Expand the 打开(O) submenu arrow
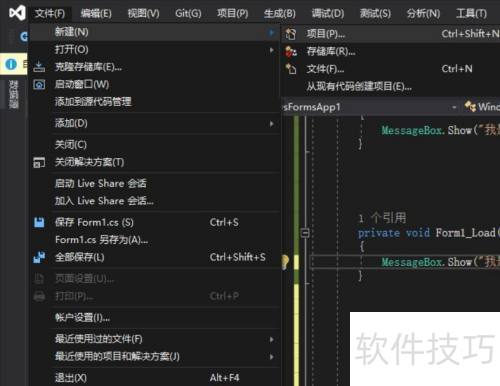The image size is (500, 386). tap(272, 50)
